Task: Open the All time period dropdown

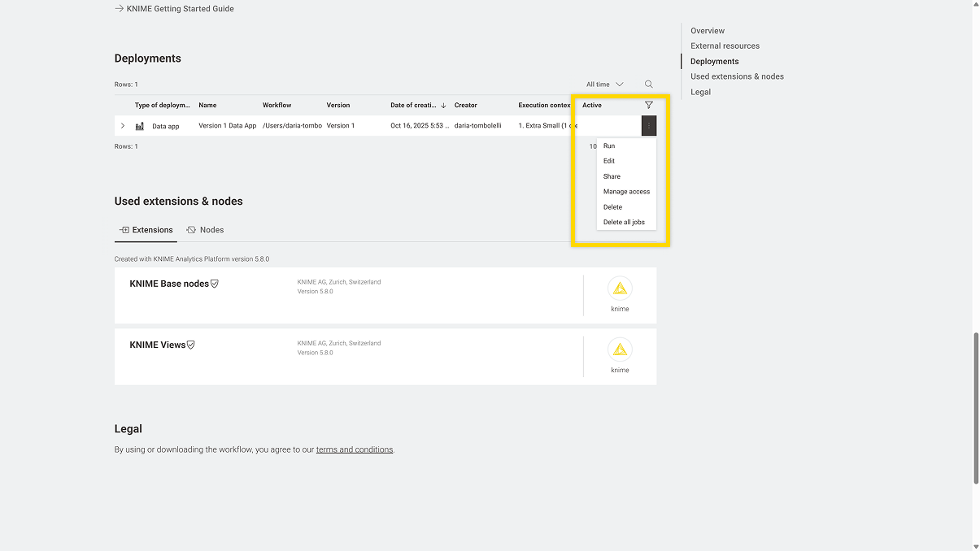Action: tap(605, 85)
